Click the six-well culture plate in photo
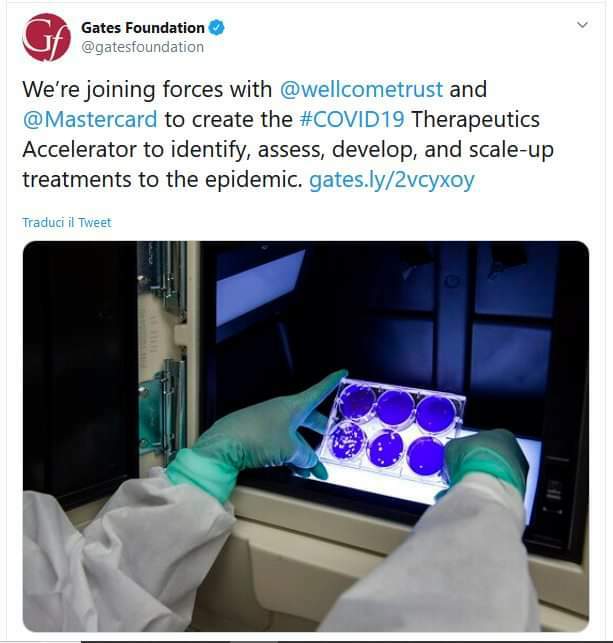This screenshot has height=643, width=613. pos(392,427)
